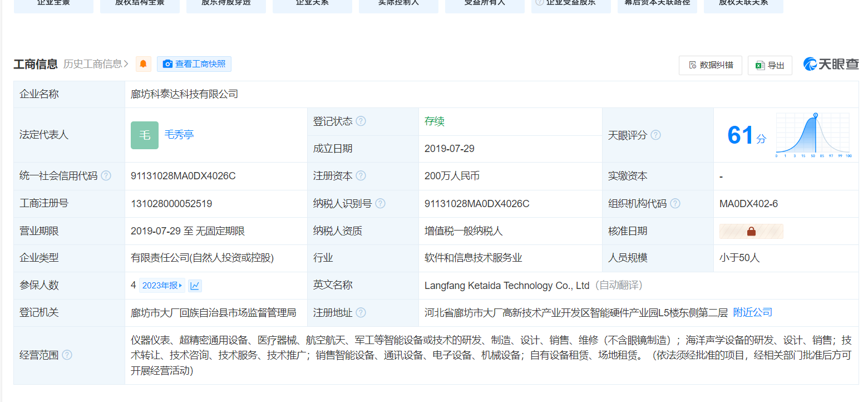Click organization code MA0DX402-6
This screenshot has height=402, width=868.
[x=749, y=203]
